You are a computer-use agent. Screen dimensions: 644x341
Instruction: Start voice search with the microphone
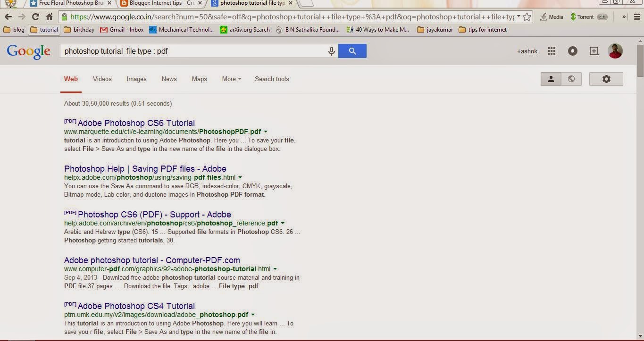332,51
